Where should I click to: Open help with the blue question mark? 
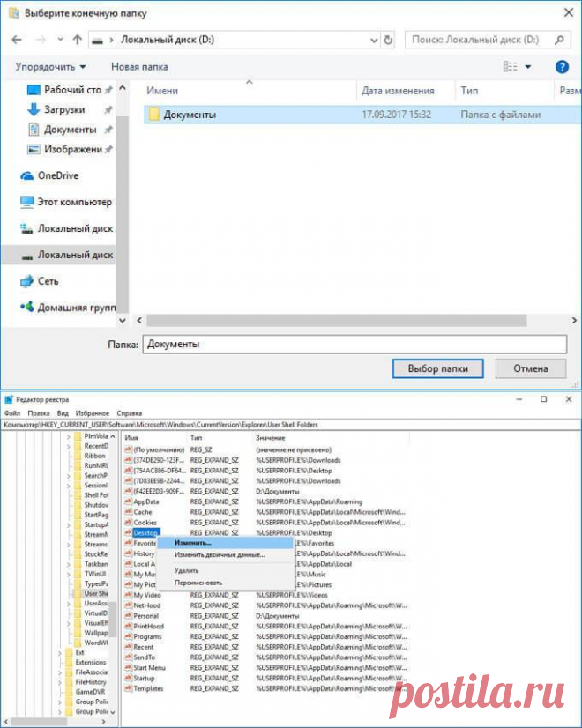tap(562, 67)
